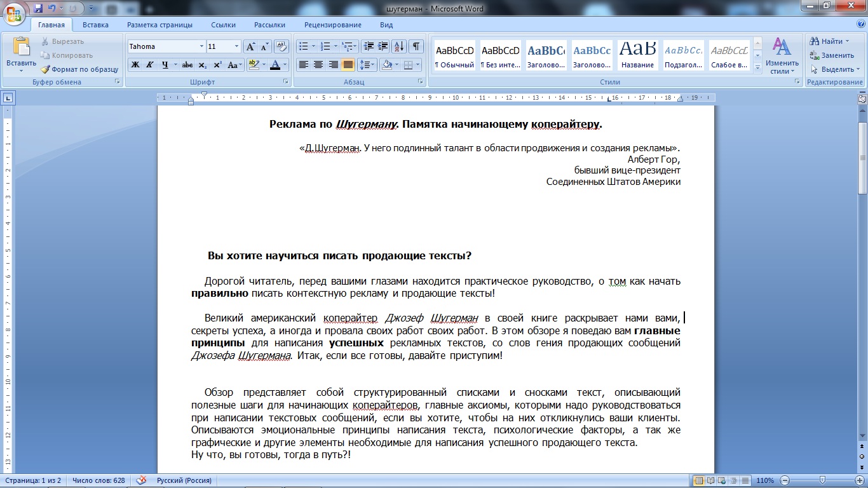The width and height of the screenshot is (868, 488).
Task: Sort the selected text alphabetically
Action: (x=399, y=46)
